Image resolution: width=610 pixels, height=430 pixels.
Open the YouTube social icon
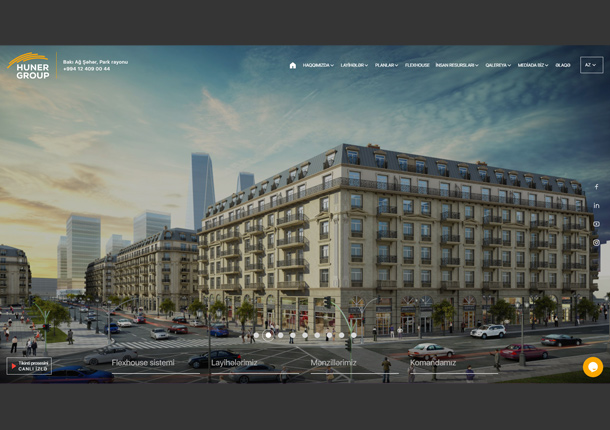(x=596, y=224)
